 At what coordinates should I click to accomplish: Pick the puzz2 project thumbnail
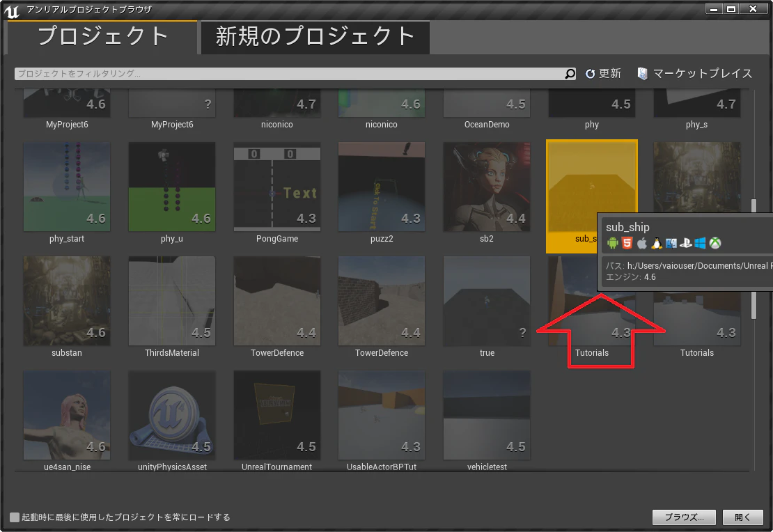pyautogui.click(x=382, y=187)
